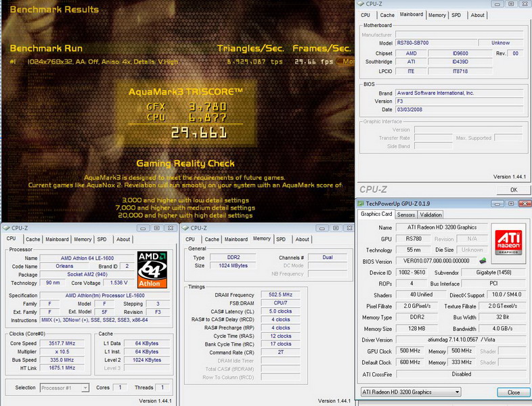Click the Driver Version atiumdag value
The image size is (532, 406).
[x=461, y=340]
